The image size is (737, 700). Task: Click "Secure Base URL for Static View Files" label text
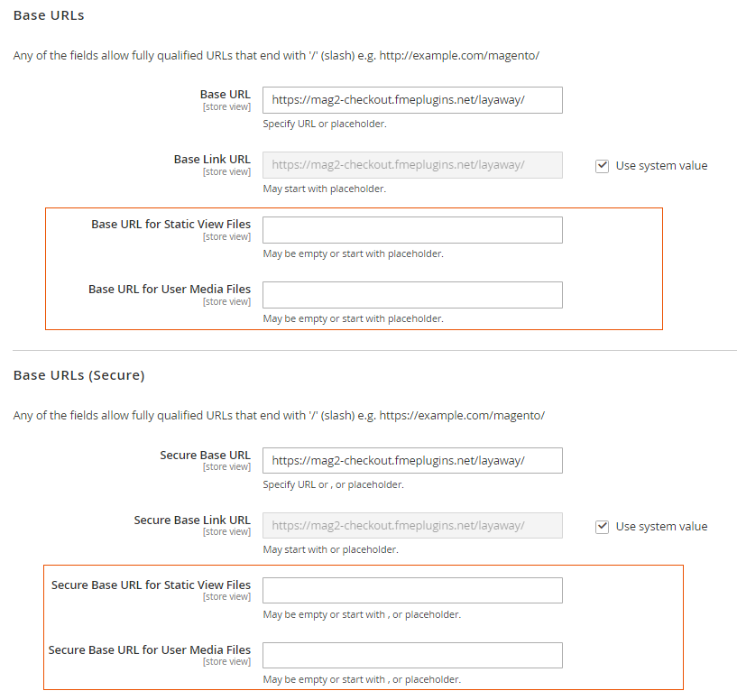(151, 585)
